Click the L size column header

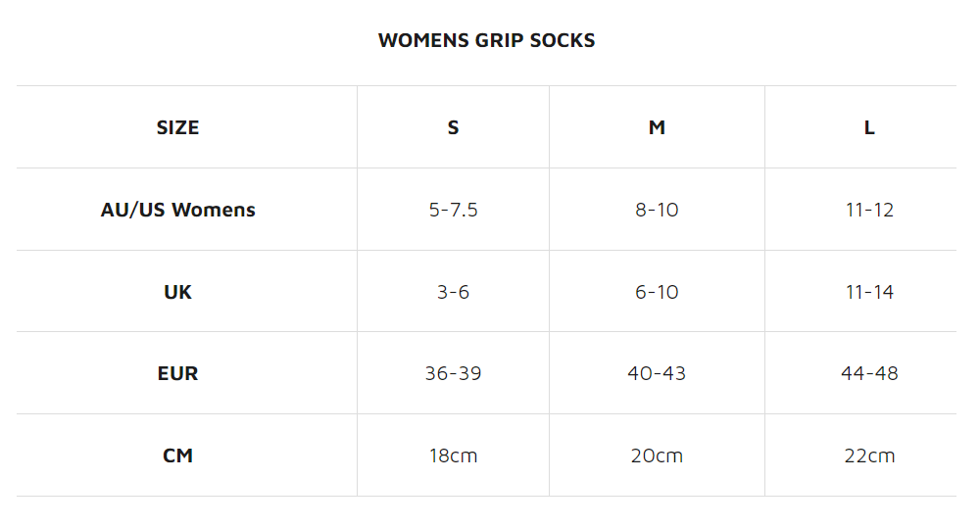coord(869,127)
